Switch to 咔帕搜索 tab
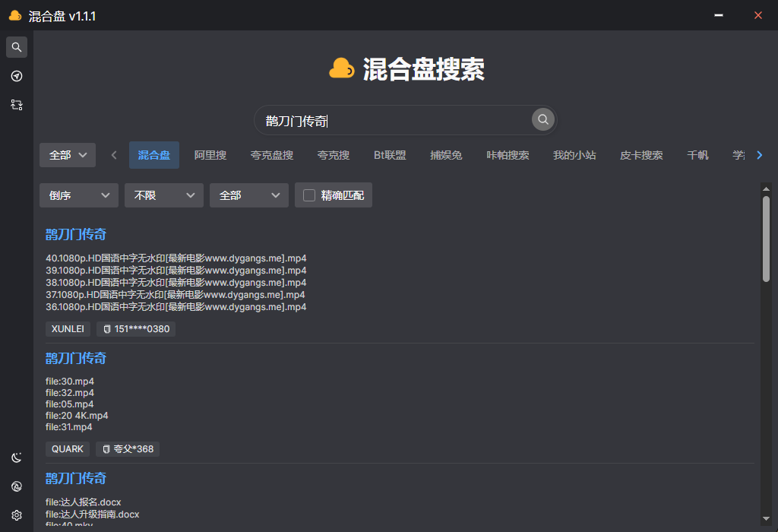The image size is (778, 532). pyautogui.click(x=508, y=155)
